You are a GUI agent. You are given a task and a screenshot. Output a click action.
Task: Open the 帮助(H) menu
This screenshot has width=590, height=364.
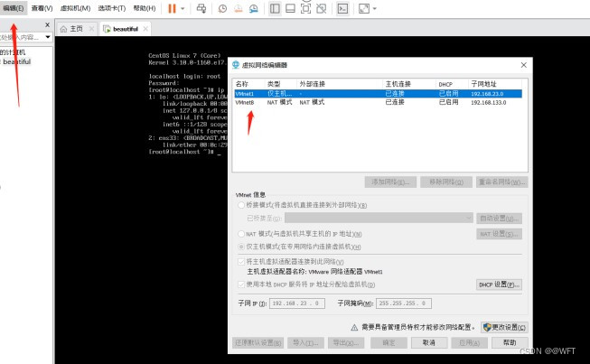click(x=145, y=8)
